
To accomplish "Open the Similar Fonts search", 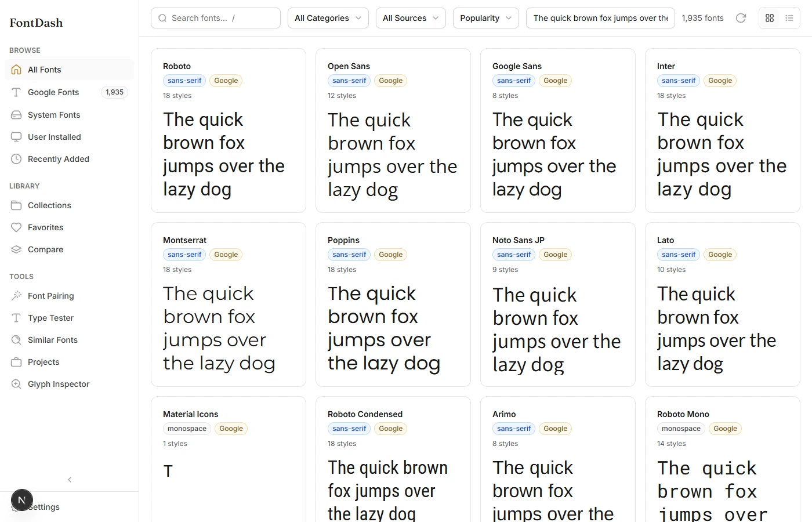I will [x=52, y=339].
